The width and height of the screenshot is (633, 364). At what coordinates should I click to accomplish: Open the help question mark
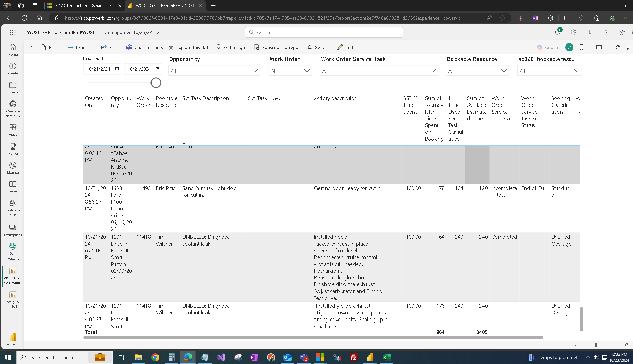pyautogui.click(x=606, y=32)
